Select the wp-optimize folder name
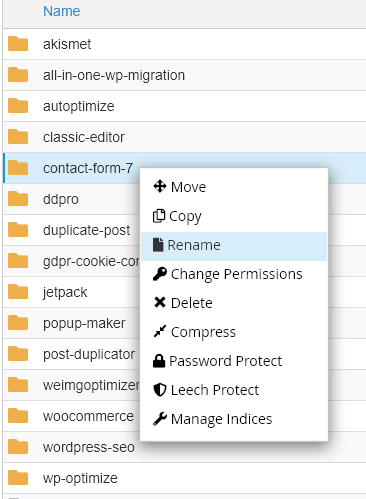 pos(80,479)
